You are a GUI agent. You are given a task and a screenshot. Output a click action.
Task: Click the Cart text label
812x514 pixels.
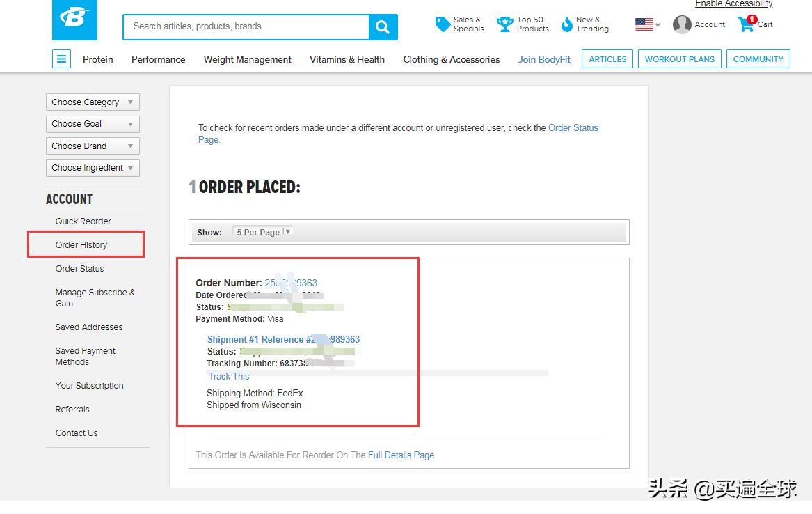(765, 24)
